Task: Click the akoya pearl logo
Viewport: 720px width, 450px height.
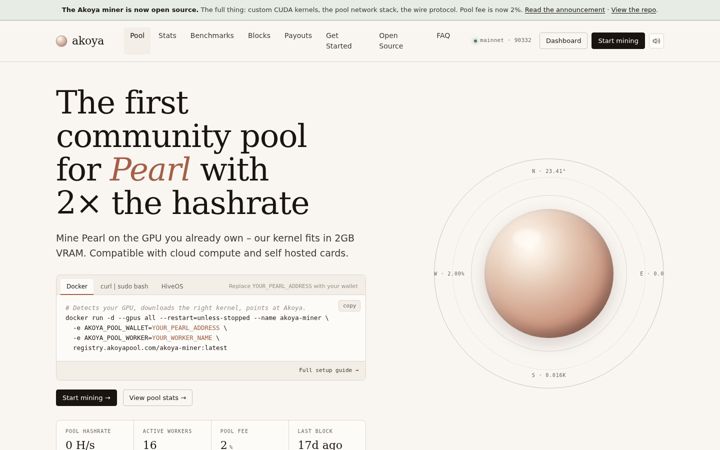Action: (80, 41)
